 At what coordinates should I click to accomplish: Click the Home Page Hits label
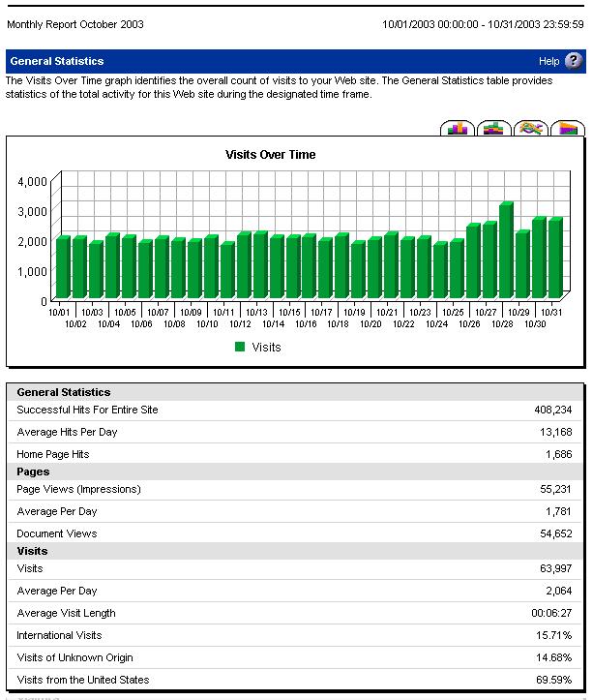pyautogui.click(x=52, y=454)
